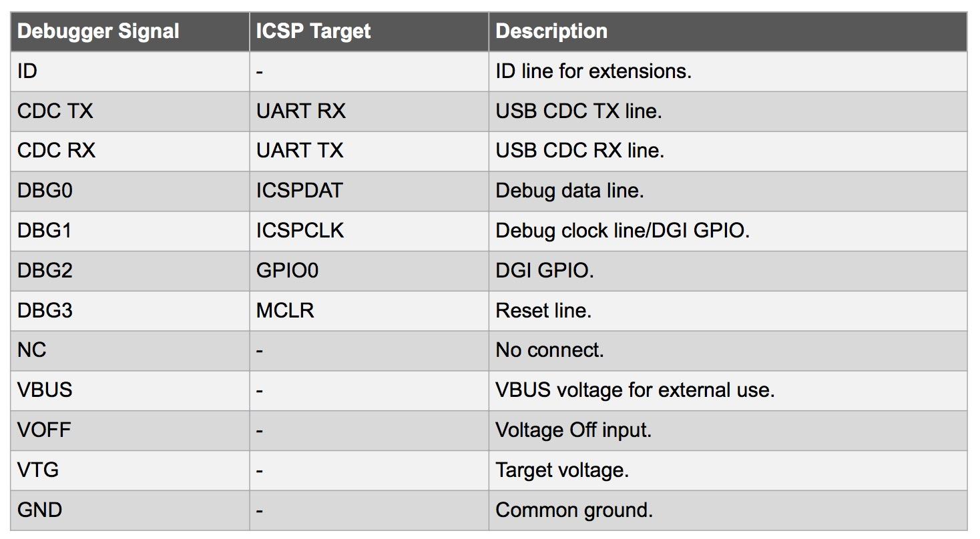Click the ICSP Target column header
The image size is (980, 539).
click(313, 31)
